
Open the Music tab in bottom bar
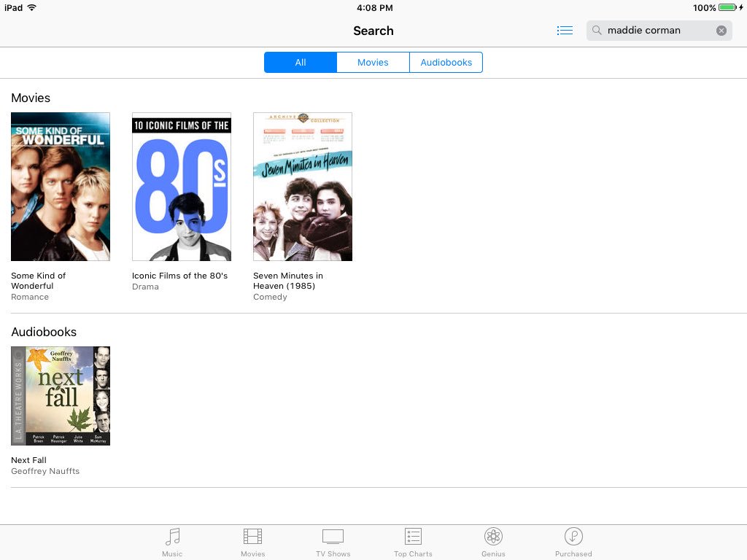[x=172, y=542]
